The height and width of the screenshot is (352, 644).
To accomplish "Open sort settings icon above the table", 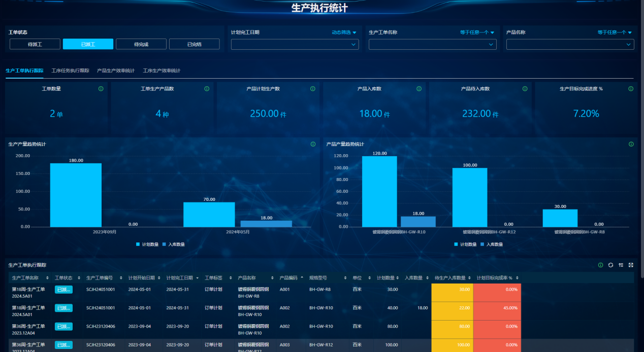I will coord(621,265).
